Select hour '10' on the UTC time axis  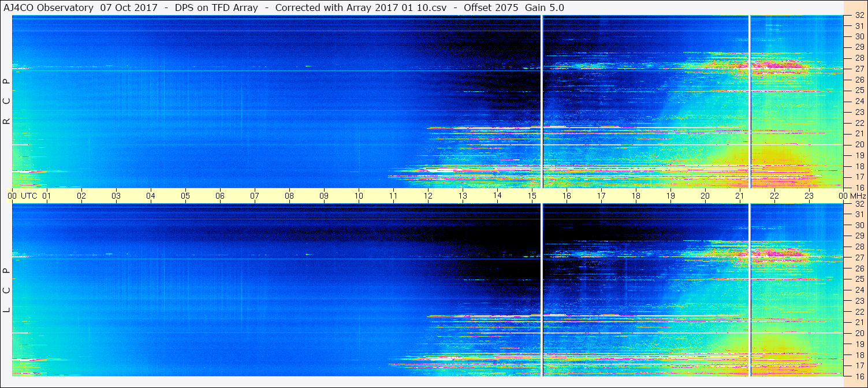pyautogui.click(x=359, y=196)
